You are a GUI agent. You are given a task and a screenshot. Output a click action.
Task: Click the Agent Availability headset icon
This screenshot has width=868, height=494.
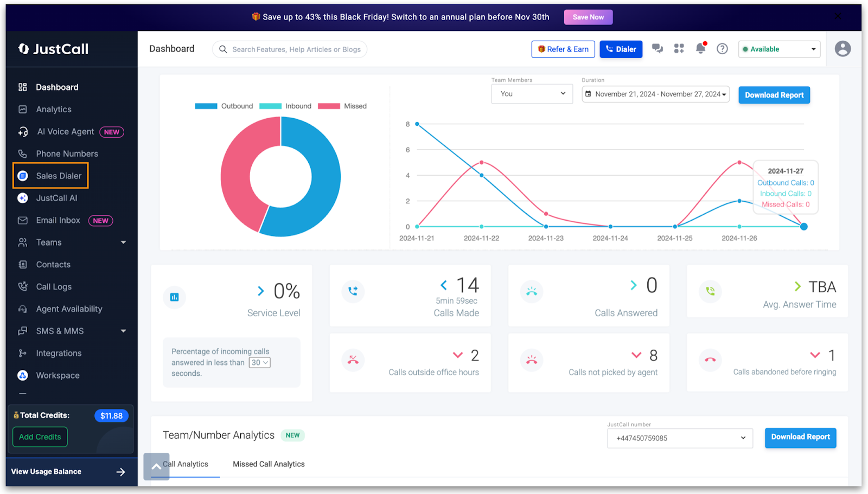tap(23, 309)
